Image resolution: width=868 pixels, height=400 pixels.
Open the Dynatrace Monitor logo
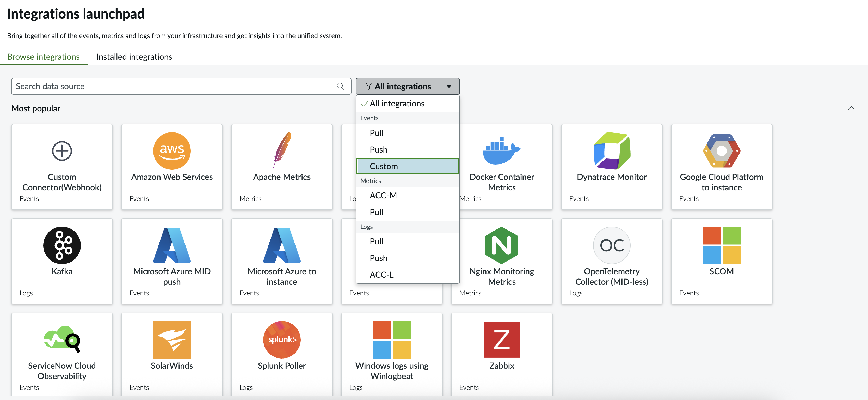point(612,151)
